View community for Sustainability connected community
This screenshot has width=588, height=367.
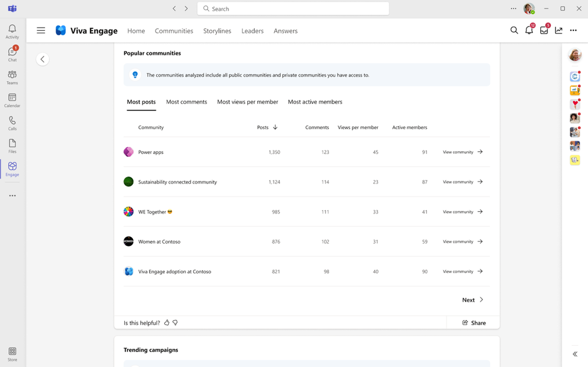click(463, 182)
